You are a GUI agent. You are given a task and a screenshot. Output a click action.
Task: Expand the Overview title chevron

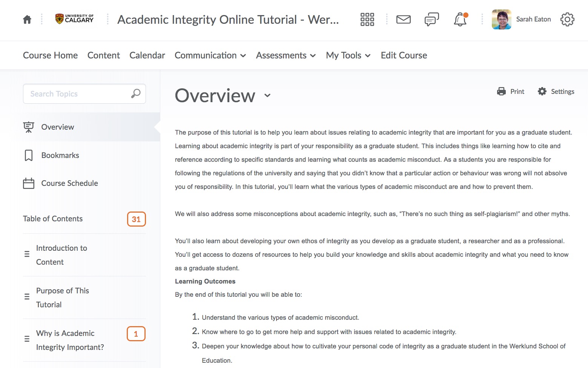click(x=268, y=96)
